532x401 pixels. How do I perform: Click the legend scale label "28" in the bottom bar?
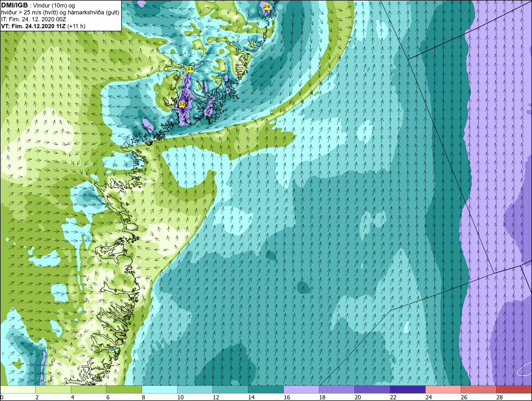(500, 398)
